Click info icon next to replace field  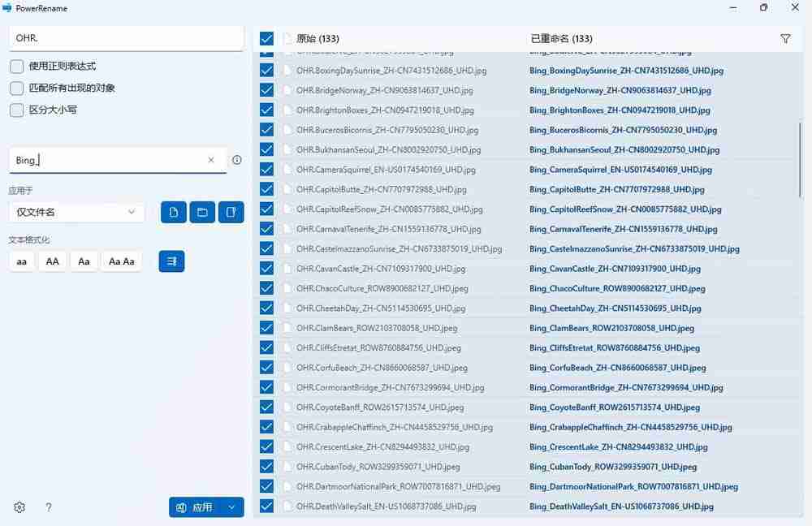click(x=236, y=160)
